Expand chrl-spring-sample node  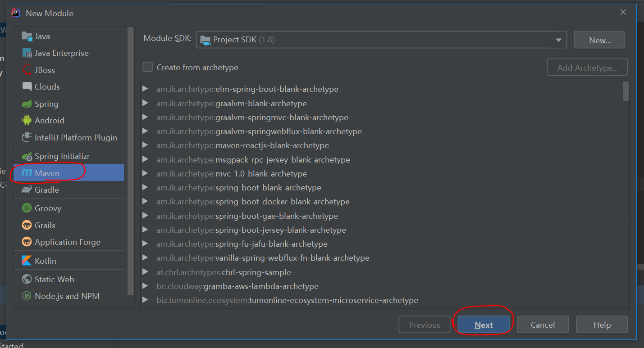click(145, 272)
